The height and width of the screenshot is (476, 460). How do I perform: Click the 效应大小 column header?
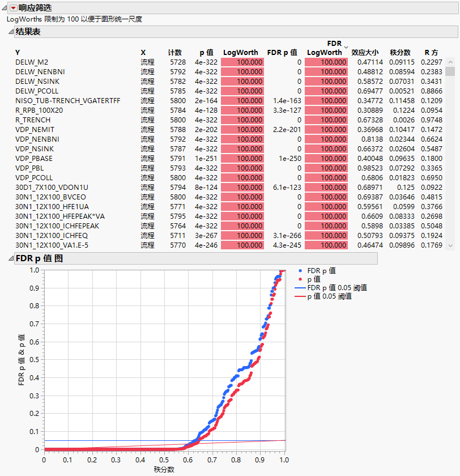(365, 53)
